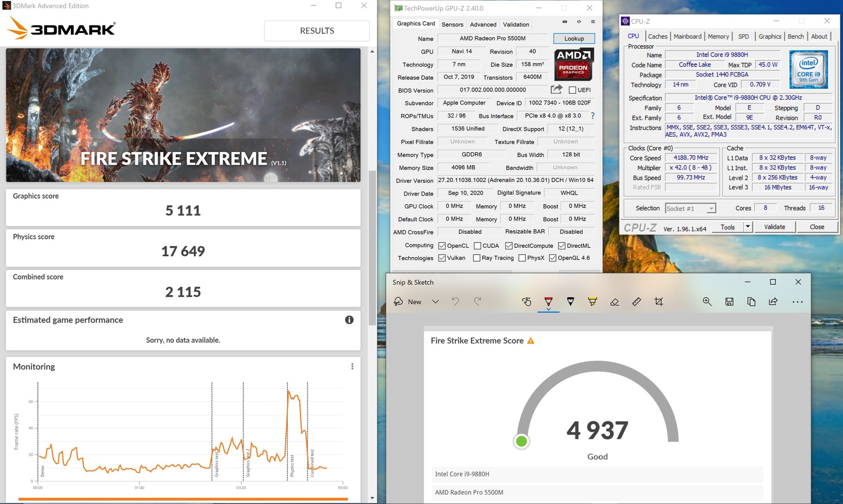
Task: Click GPU-Z refresh icon
Action: click(579, 22)
